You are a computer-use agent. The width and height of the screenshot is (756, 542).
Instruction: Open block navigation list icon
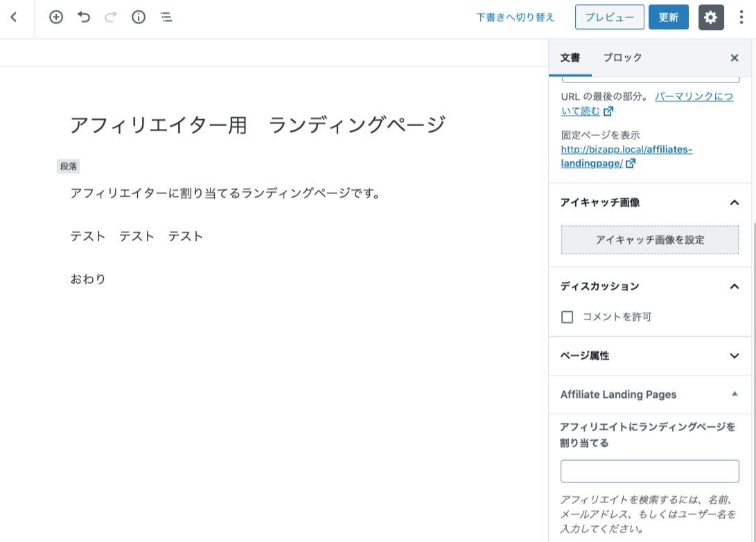click(166, 17)
